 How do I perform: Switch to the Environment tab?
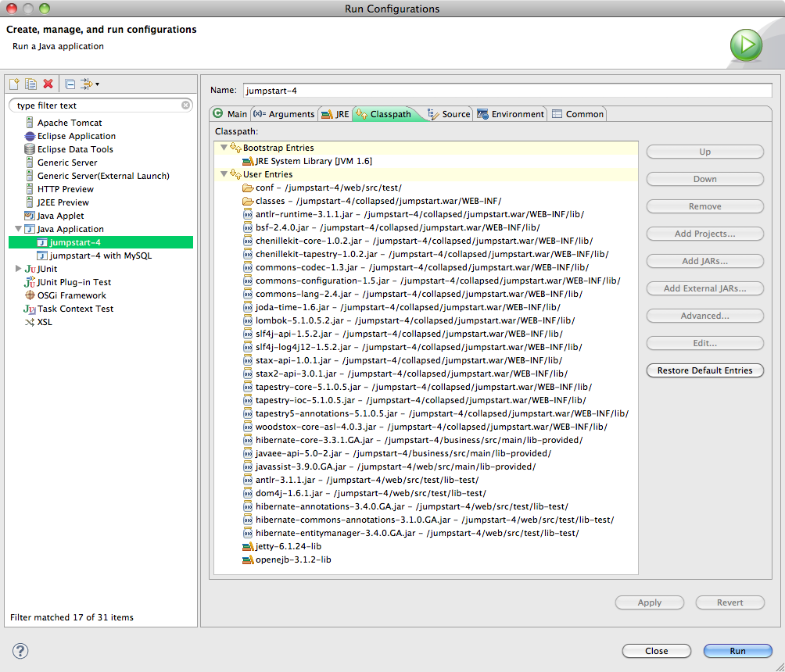[510, 114]
